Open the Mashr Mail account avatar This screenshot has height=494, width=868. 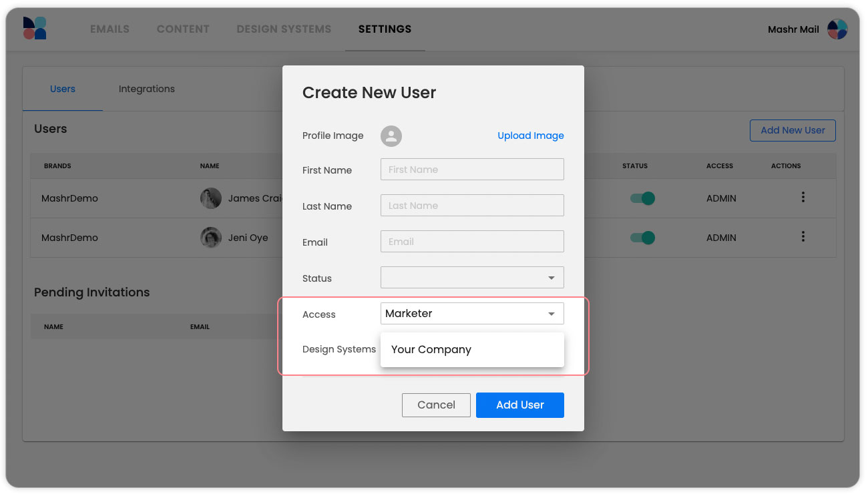coord(837,29)
